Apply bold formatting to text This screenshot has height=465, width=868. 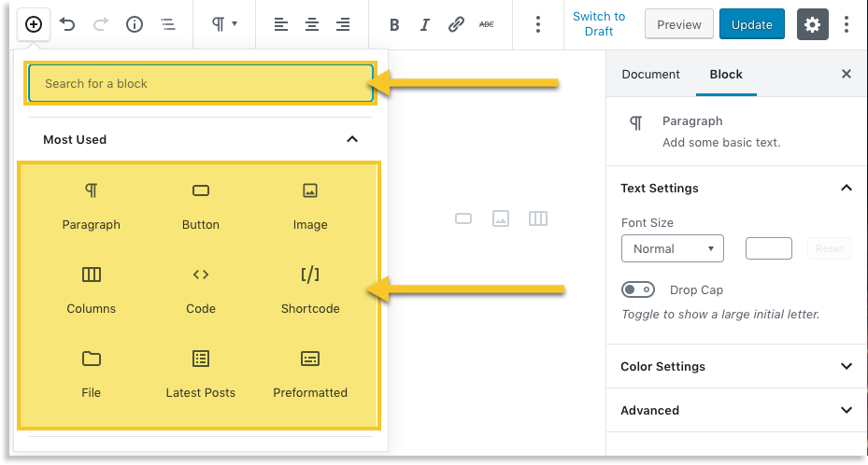394,24
